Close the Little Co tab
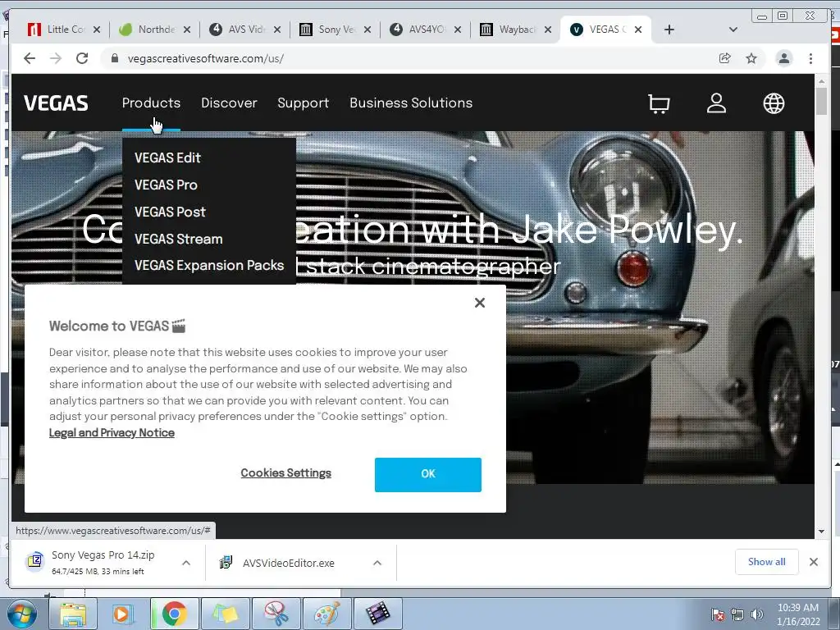 coord(97,30)
